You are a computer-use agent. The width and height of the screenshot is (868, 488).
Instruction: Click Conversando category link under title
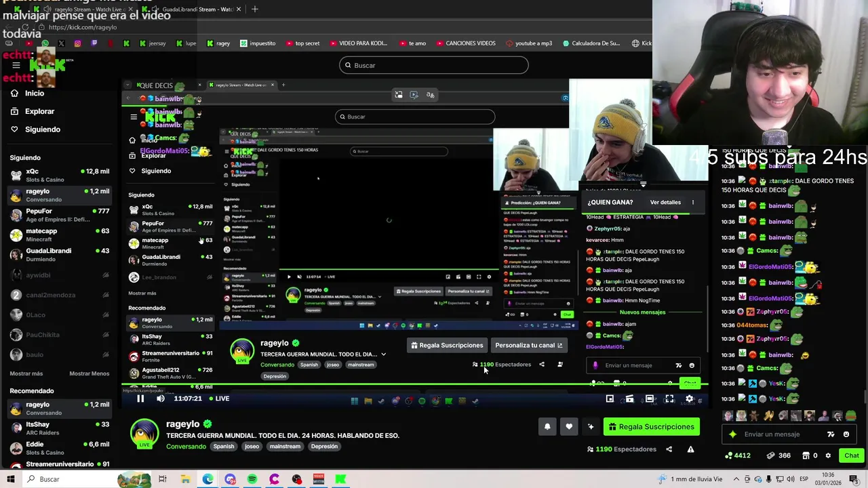[x=186, y=447]
